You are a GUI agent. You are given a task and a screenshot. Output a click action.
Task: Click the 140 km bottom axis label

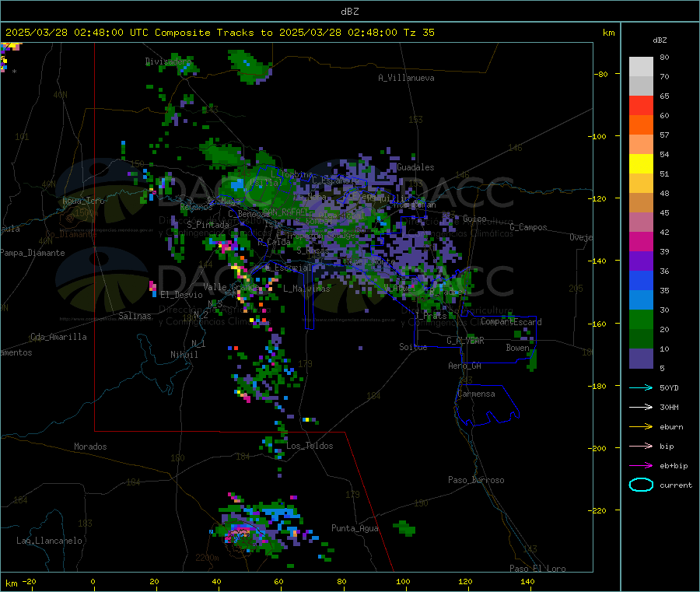(527, 581)
